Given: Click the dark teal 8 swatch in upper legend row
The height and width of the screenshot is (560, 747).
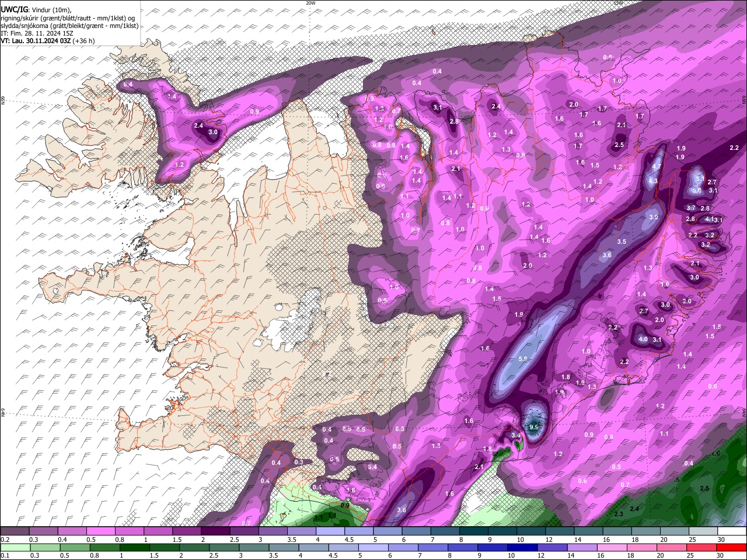Looking at the screenshot, I should point(474,531).
